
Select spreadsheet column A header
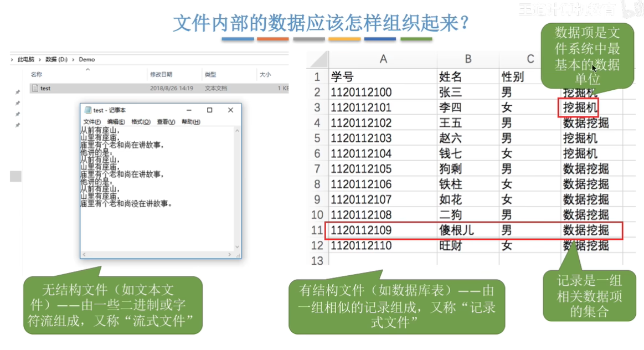point(383,59)
